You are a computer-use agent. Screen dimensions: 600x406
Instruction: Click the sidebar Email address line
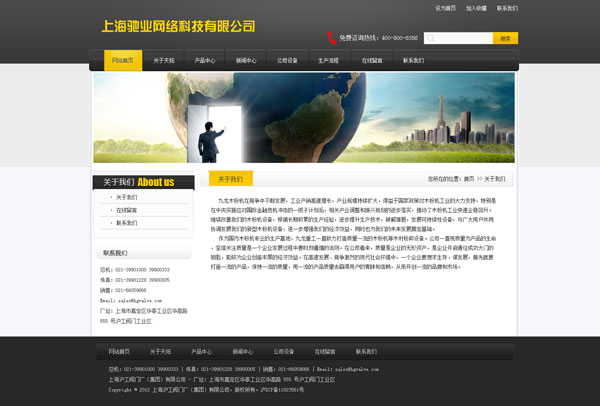pos(131,301)
